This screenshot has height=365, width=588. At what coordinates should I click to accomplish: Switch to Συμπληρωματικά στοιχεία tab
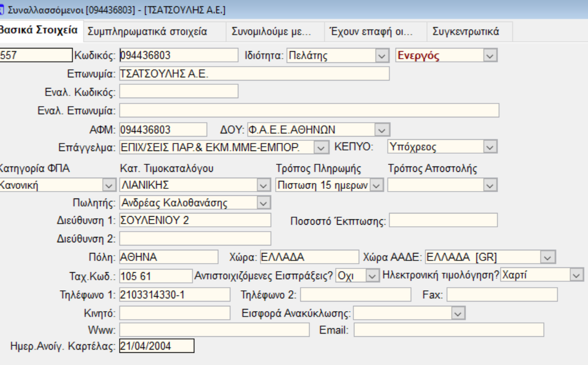(x=147, y=31)
